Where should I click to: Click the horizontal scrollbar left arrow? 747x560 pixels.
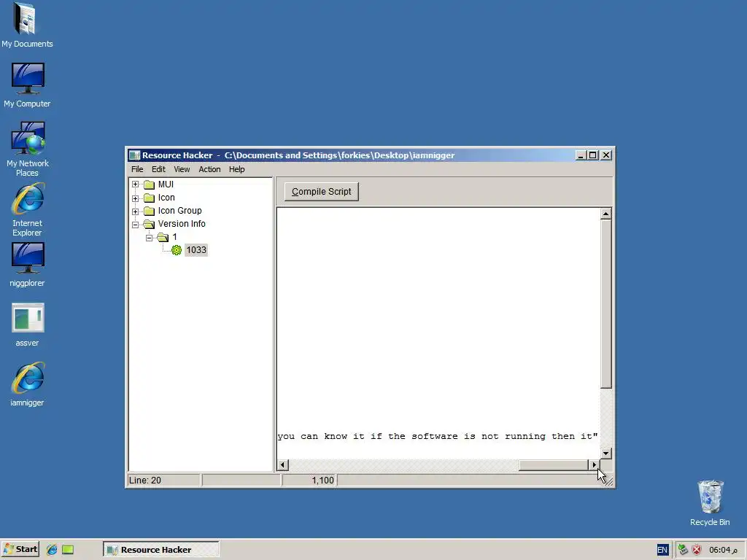coord(282,464)
